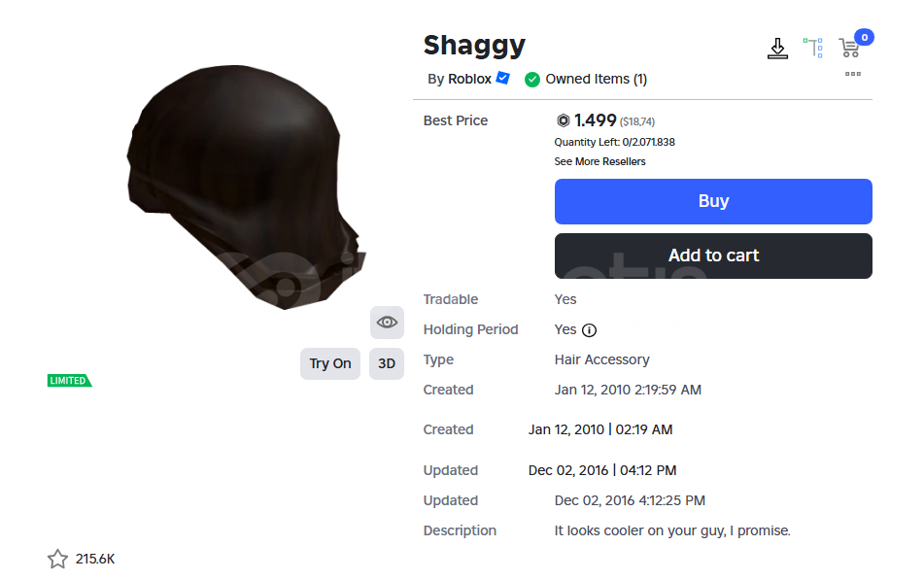Open the Owned Items (1) label

coord(597,79)
